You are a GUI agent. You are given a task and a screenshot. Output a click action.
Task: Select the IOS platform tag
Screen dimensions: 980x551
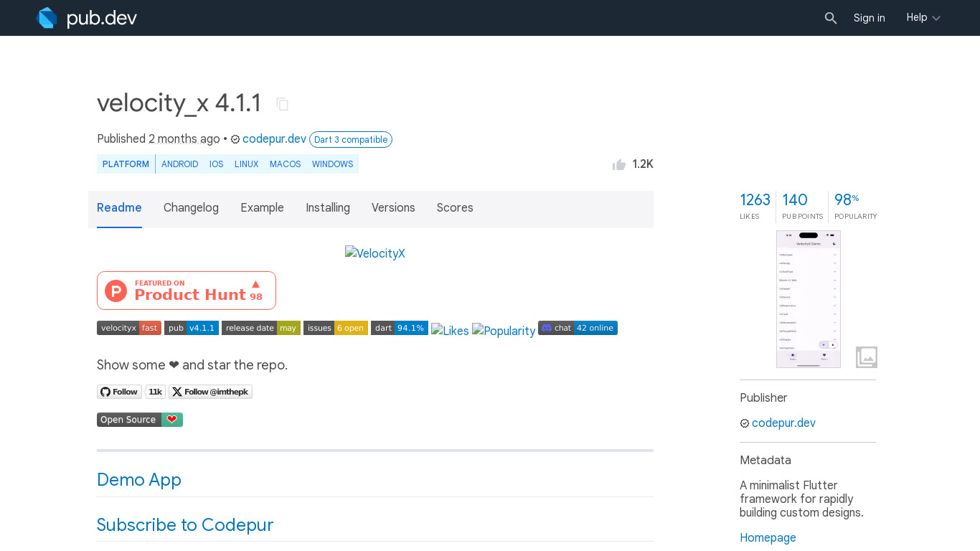point(217,164)
